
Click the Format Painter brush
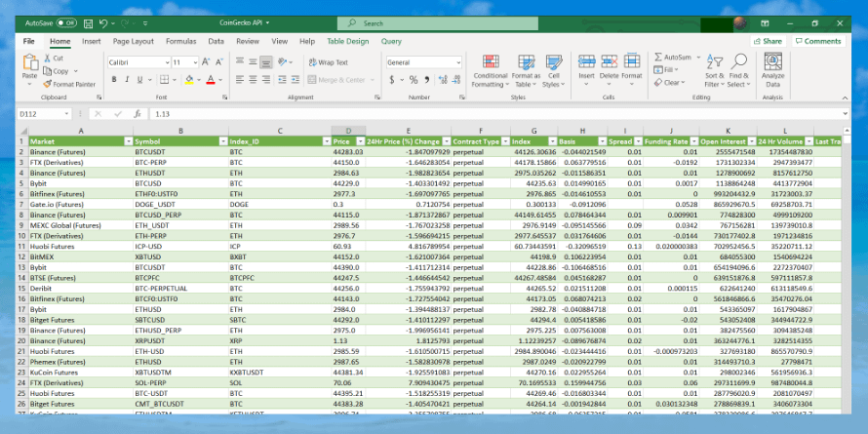(49, 84)
